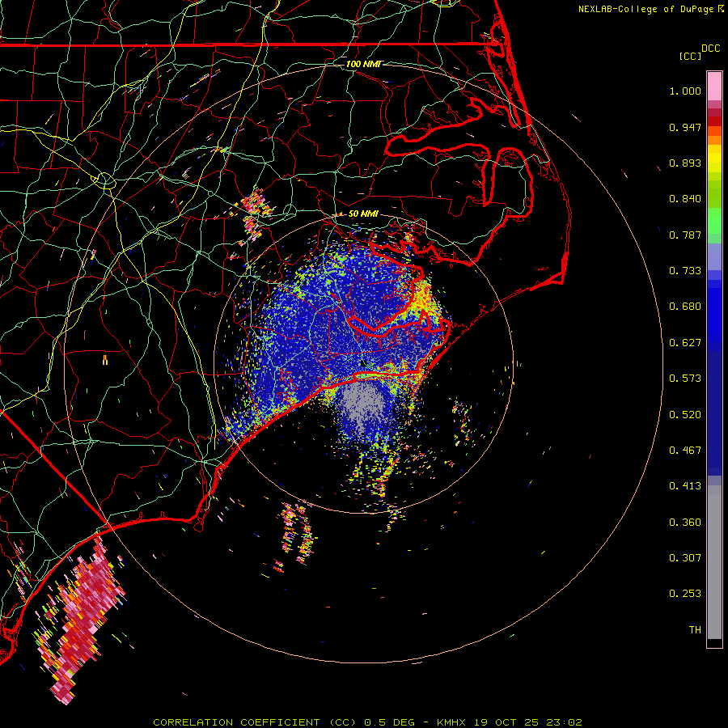Click the [CC] legend unit label
This screenshot has height=728, width=728.
coord(690,56)
